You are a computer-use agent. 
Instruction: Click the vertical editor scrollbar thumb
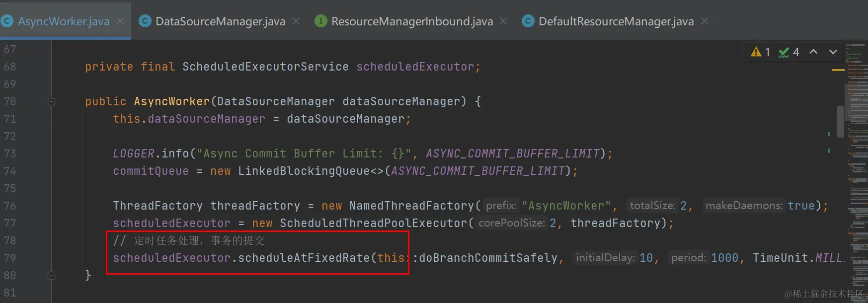pos(840,122)
